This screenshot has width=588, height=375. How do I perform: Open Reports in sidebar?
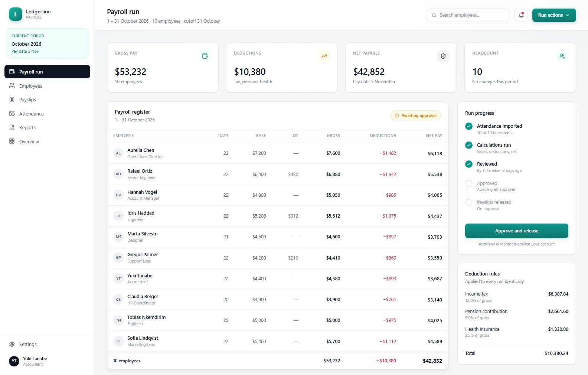[x=47, y=127]
